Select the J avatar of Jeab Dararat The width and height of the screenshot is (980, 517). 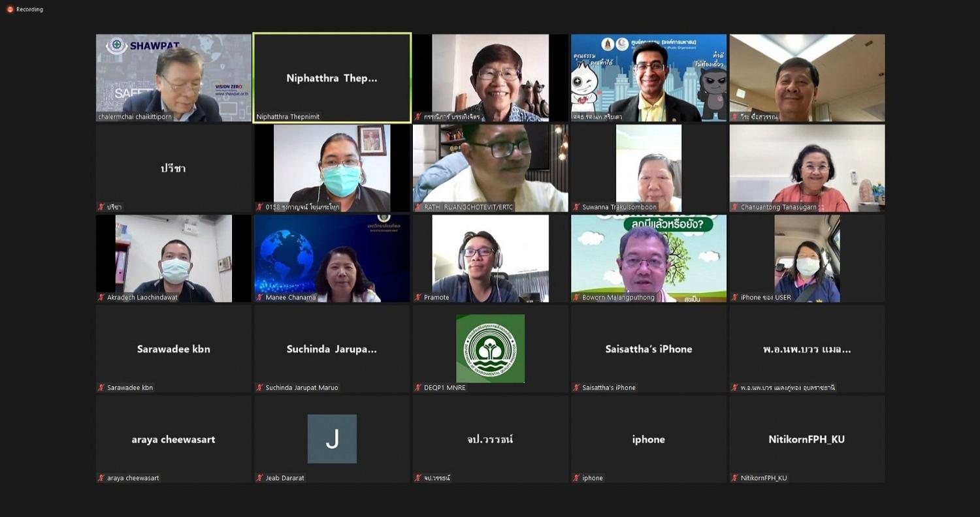click(x=332, y=439)
